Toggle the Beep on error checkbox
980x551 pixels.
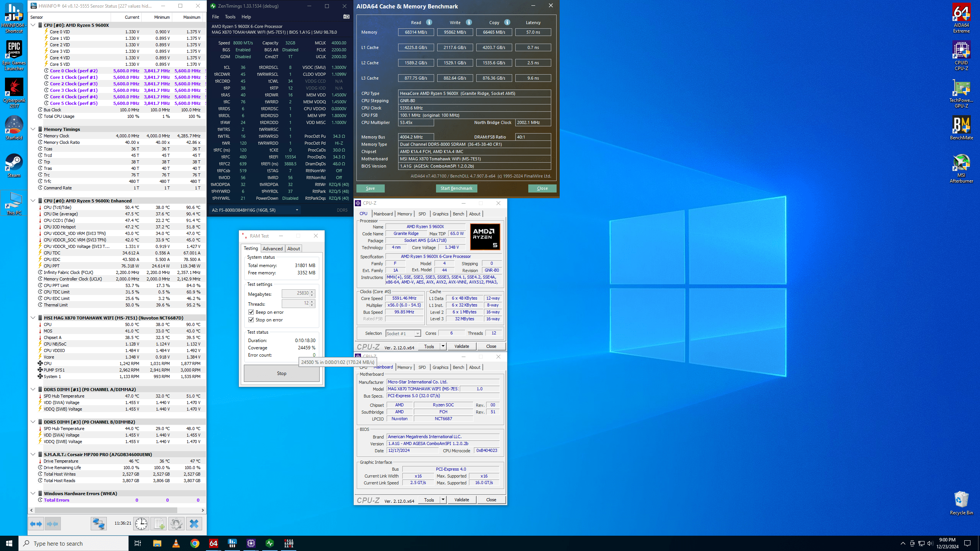(x=252, y=312)
